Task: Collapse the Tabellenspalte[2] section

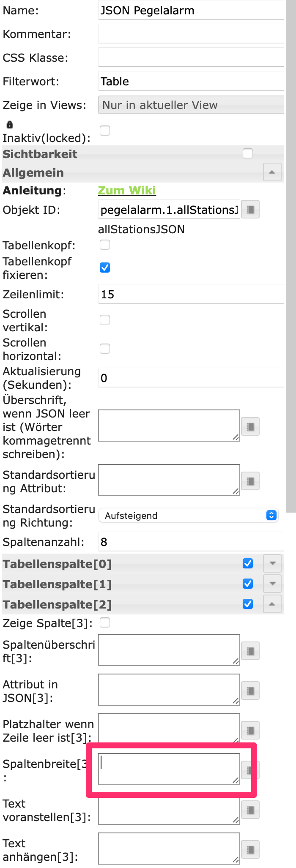Action: [272, 604]
